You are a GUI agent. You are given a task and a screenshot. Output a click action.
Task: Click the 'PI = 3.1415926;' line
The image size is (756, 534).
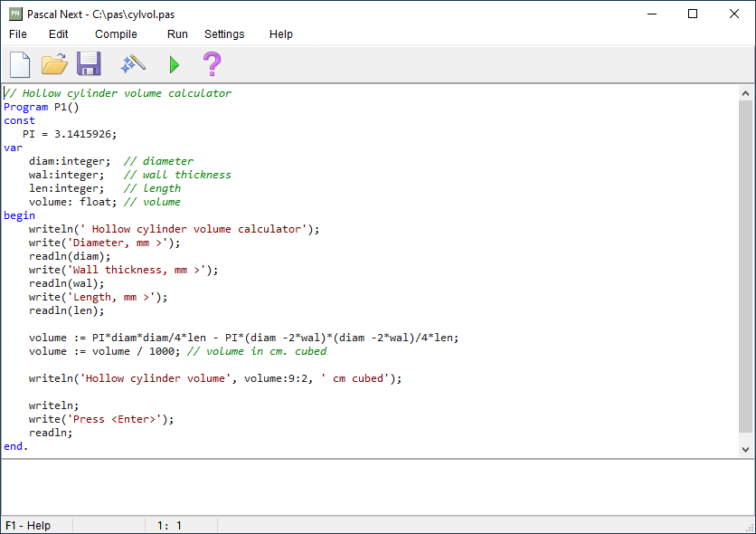tap(70, 134)
